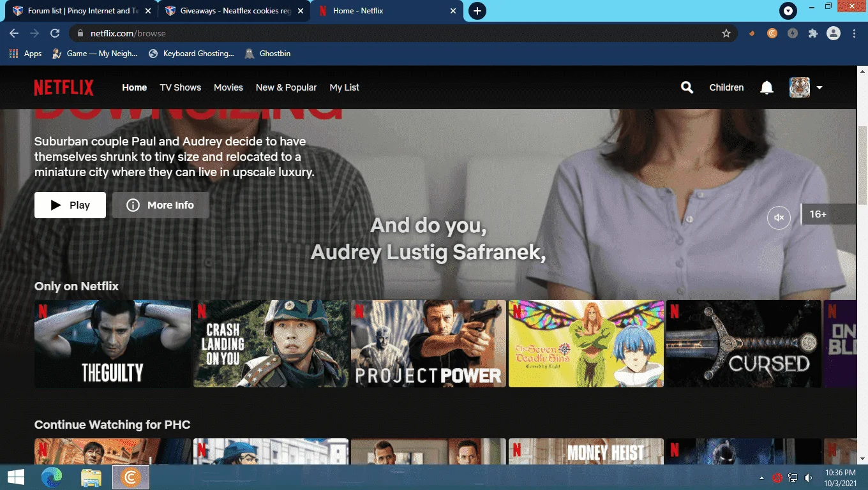Open the Ghostbin bookmark
Screen dimensions: 868x490
click(x=268, y=54)
